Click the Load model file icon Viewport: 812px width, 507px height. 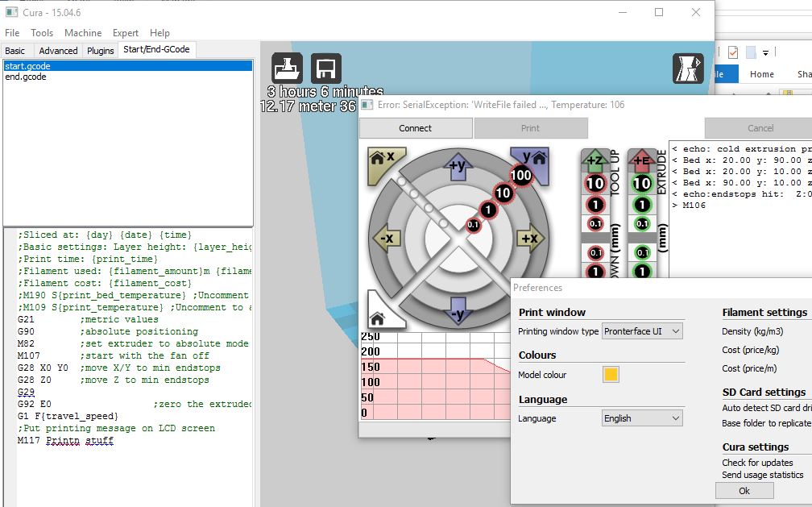[x=287, y=68]
